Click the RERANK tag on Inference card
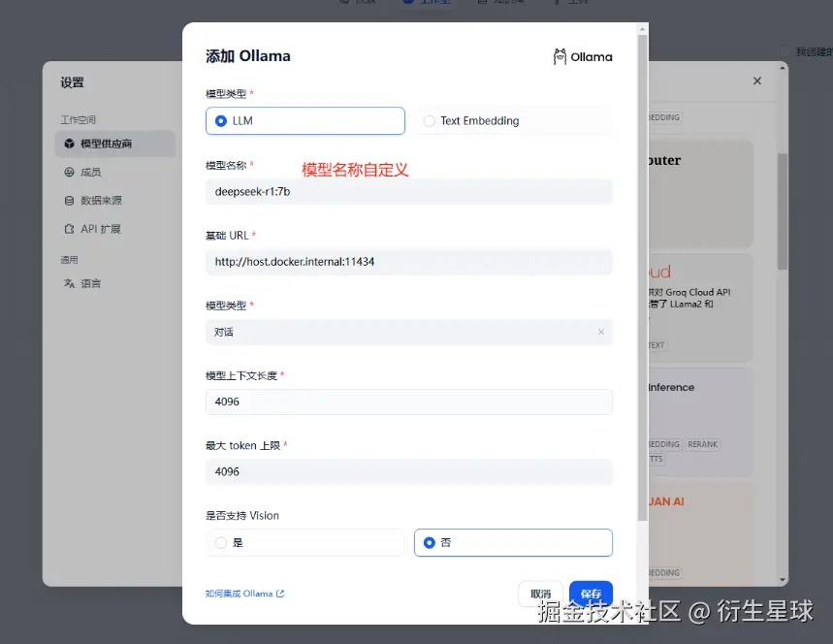The image size is (833, 644). [x=702, y=444]
